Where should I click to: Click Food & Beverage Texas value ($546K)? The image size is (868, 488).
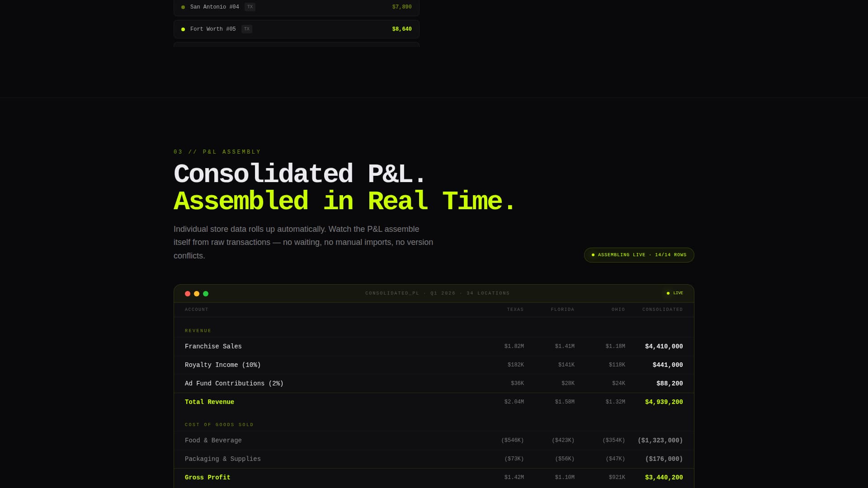(512, 441)
